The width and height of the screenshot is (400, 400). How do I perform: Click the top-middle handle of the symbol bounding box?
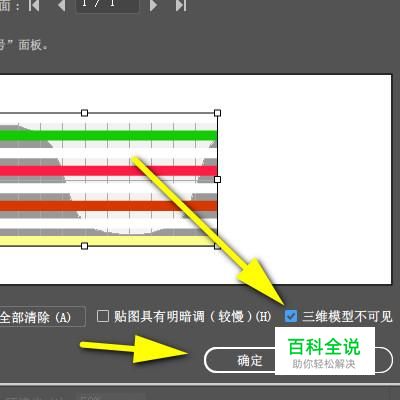point(85,113)
